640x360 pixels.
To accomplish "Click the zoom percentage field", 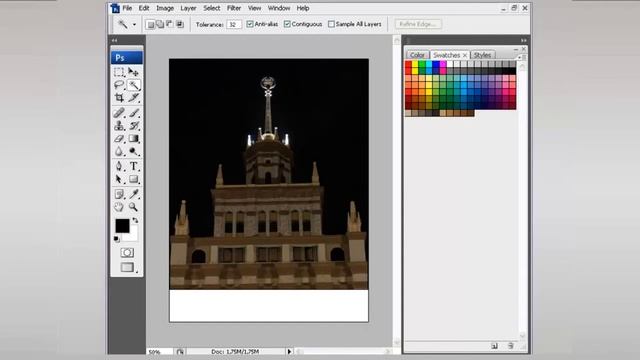I will 160,351.
